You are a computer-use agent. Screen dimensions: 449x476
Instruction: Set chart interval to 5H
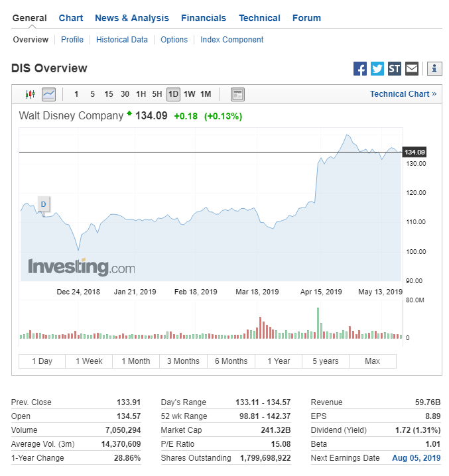coord(157,94)
